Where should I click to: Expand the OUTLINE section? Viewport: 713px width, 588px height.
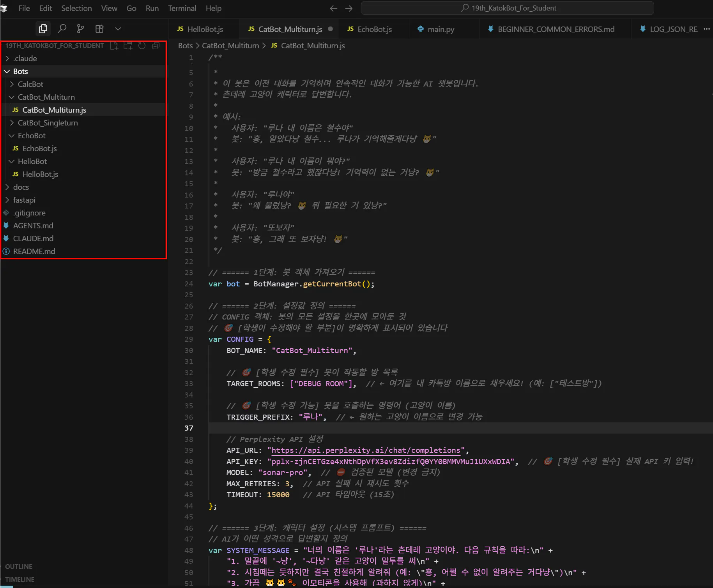click(x=19, y=567)
